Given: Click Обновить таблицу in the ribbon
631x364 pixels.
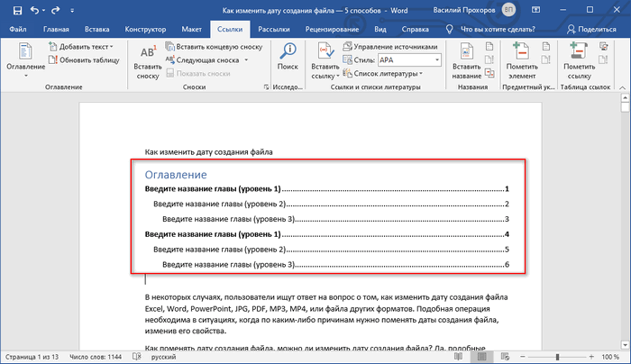Looking at the screenshot, I should click(x=84, y=60).
